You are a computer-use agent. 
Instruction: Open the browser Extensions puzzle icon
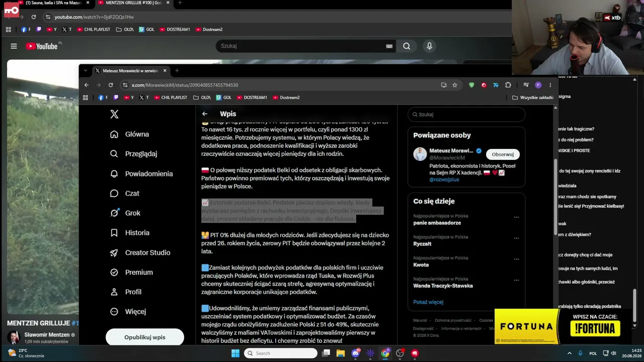(508, 85)
